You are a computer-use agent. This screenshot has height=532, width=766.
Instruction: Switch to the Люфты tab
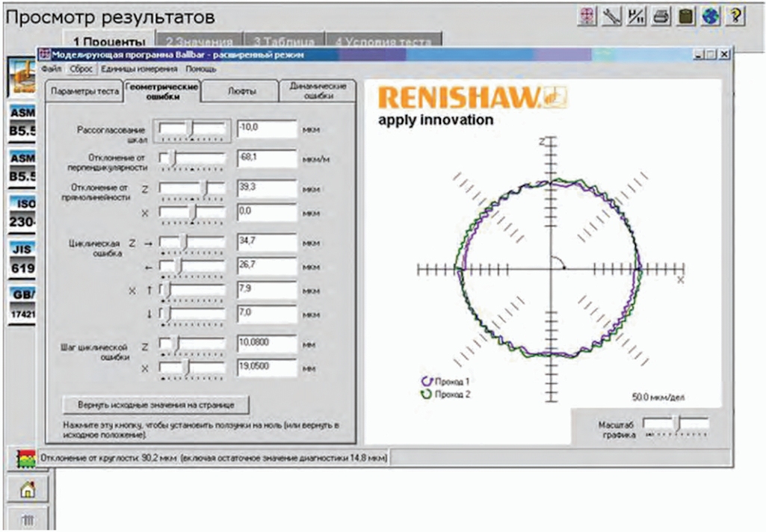tap(241, 91)
